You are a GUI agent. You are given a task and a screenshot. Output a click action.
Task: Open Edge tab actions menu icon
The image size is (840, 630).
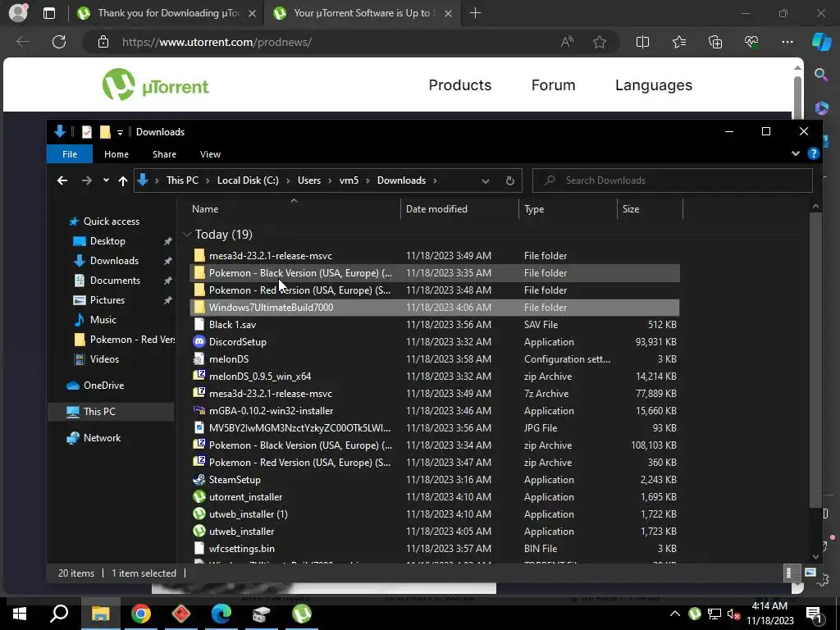pos(48,13)
